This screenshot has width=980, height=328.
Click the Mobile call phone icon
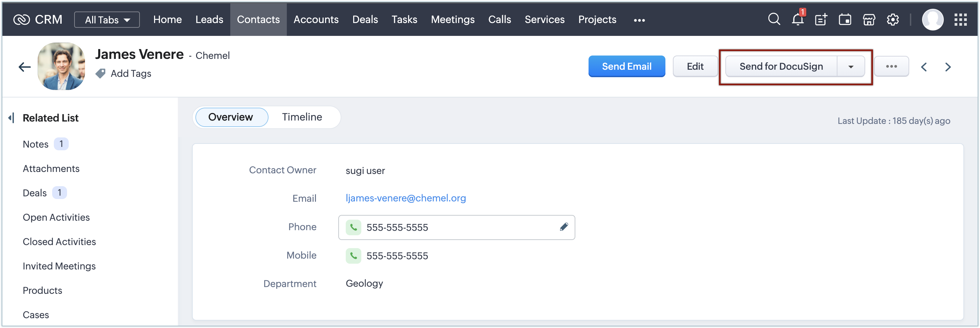point(354,256)
